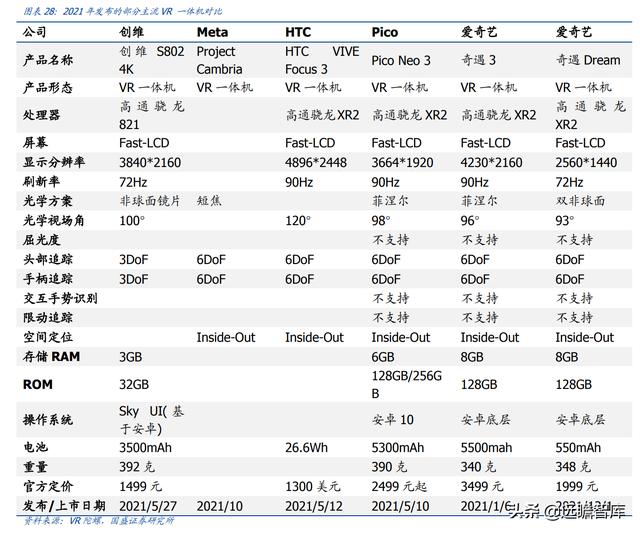
Task: Select the '32GB' ROM value
Action: coord(134,385)
